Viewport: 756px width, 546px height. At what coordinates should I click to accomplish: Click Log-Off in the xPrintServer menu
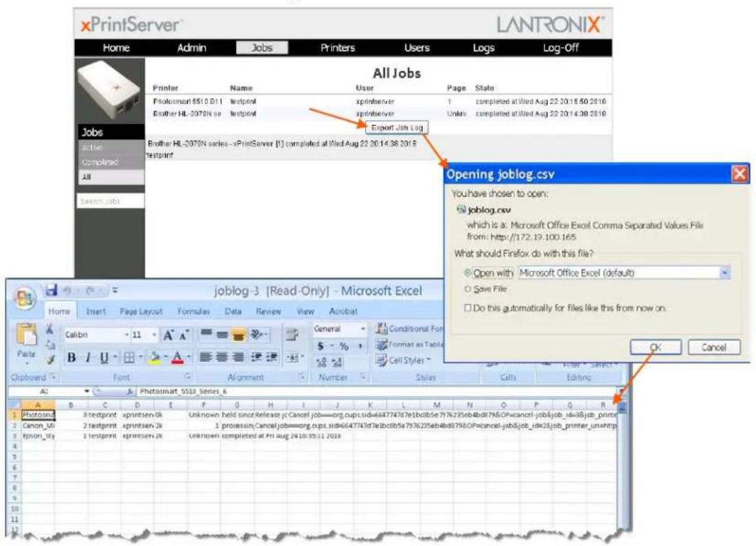561,48
